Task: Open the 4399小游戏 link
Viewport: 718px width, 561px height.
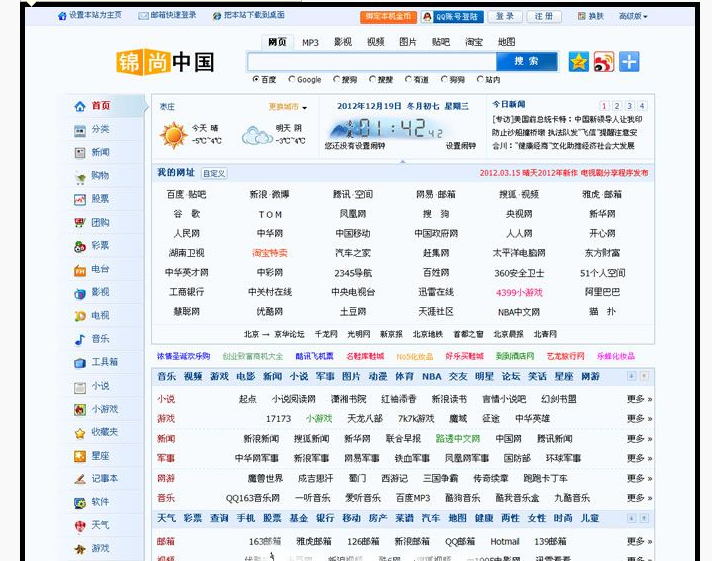Action: 519,293
